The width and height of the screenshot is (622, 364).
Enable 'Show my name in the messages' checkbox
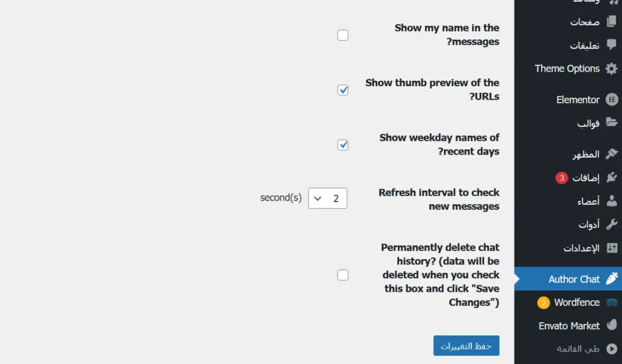point(343,35)
